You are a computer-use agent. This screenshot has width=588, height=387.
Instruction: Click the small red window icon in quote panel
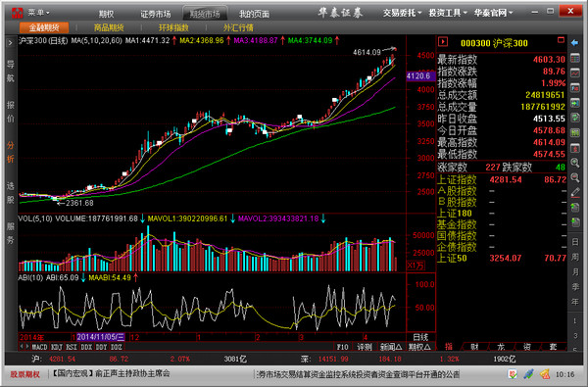click(561, 40)
